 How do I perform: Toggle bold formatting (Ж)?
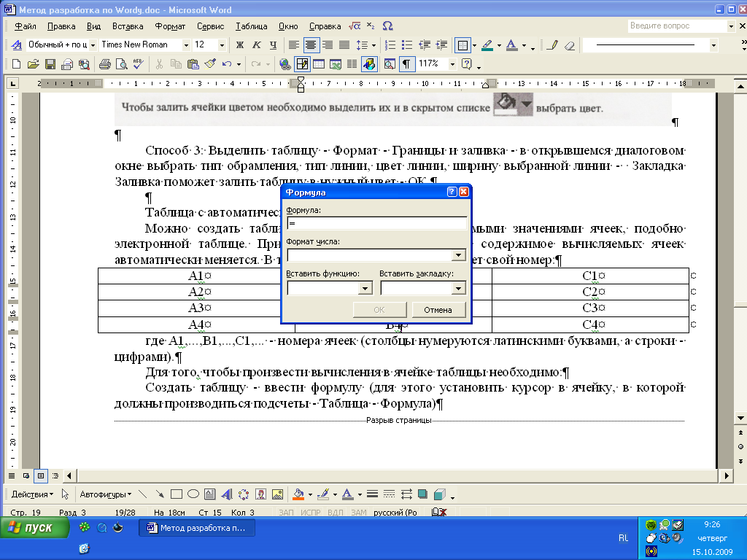(x=239, y=45)
